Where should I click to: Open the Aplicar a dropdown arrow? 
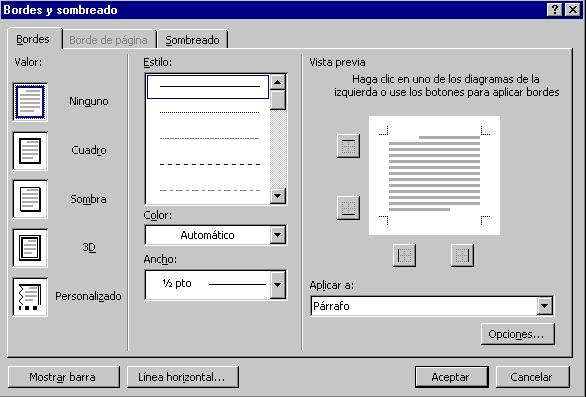point(545,306)
